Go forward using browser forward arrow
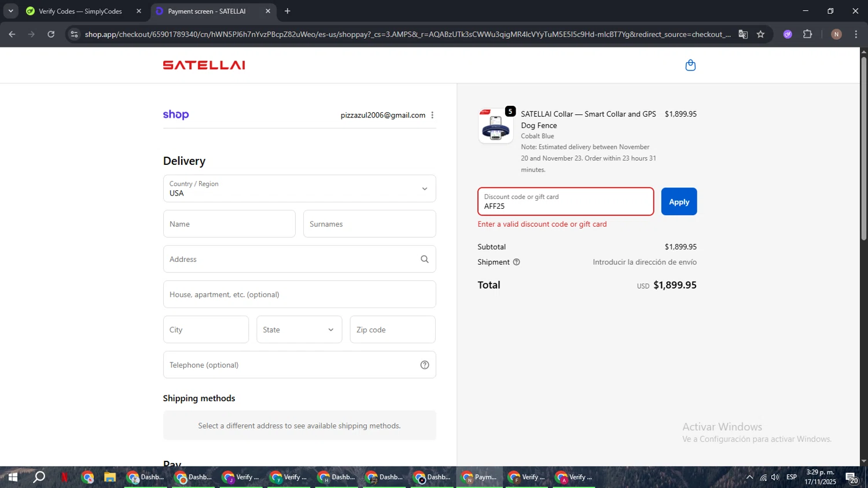This screenshot has width=868, height=488. [x=31, y=34]
